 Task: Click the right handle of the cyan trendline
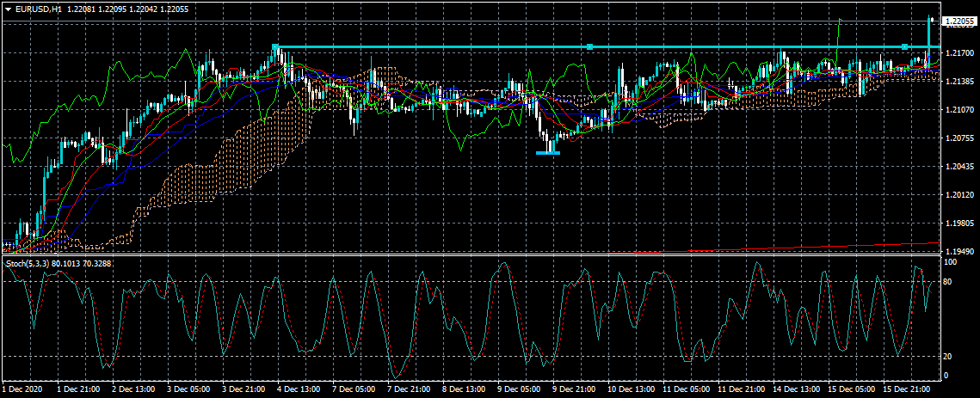[x=904, y=46]
